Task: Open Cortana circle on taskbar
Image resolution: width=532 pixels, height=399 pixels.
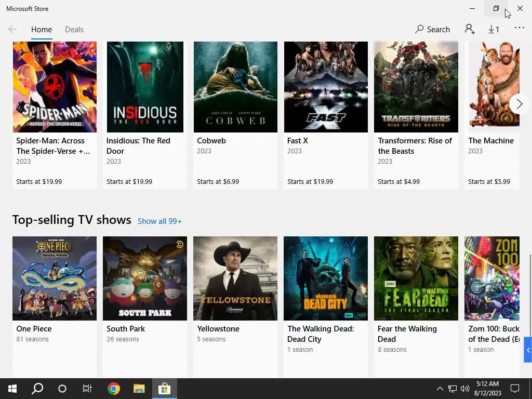Action: coord(62,389)
